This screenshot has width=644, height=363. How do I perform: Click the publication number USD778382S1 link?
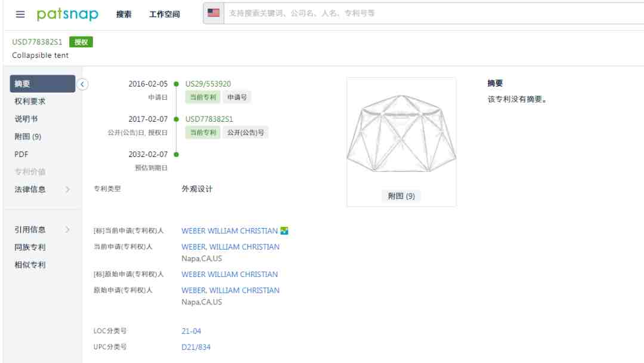[209, 119]
